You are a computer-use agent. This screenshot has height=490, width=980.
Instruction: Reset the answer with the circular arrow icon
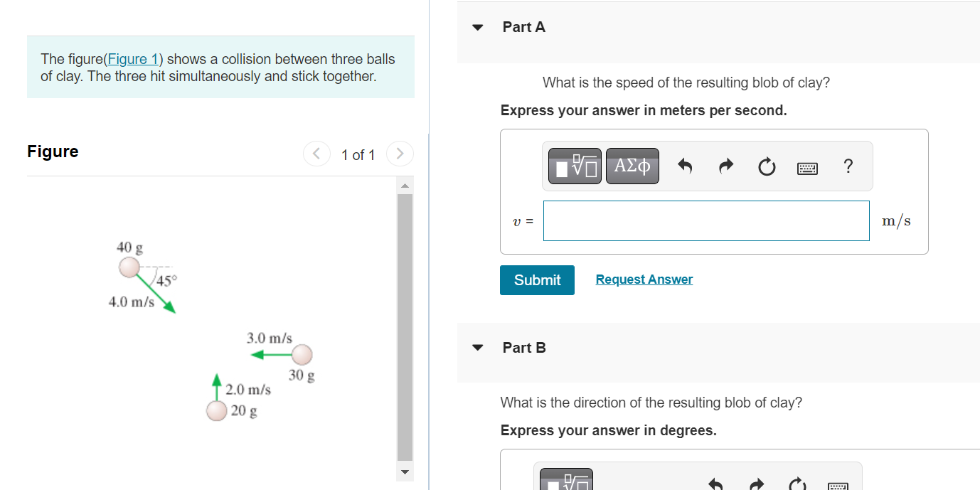point(767,166)
